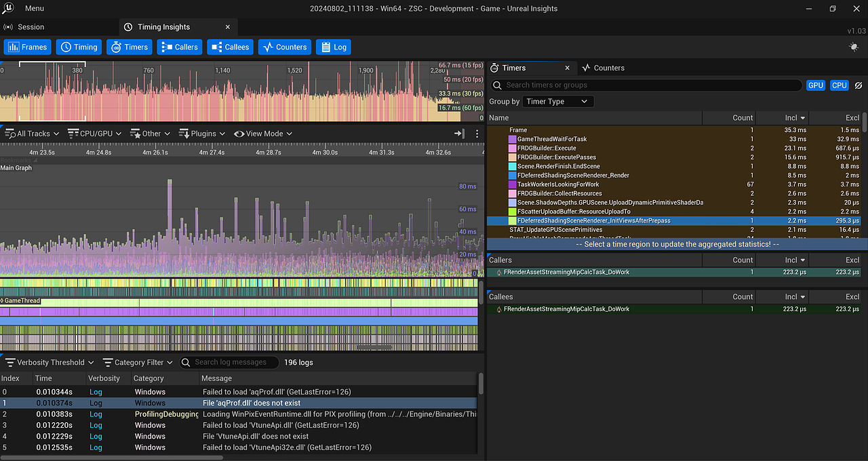Click the purple swatch beside GameThreadWaitForTask
The width and height of the screenshot is (868, 461).
click(512, 139)
